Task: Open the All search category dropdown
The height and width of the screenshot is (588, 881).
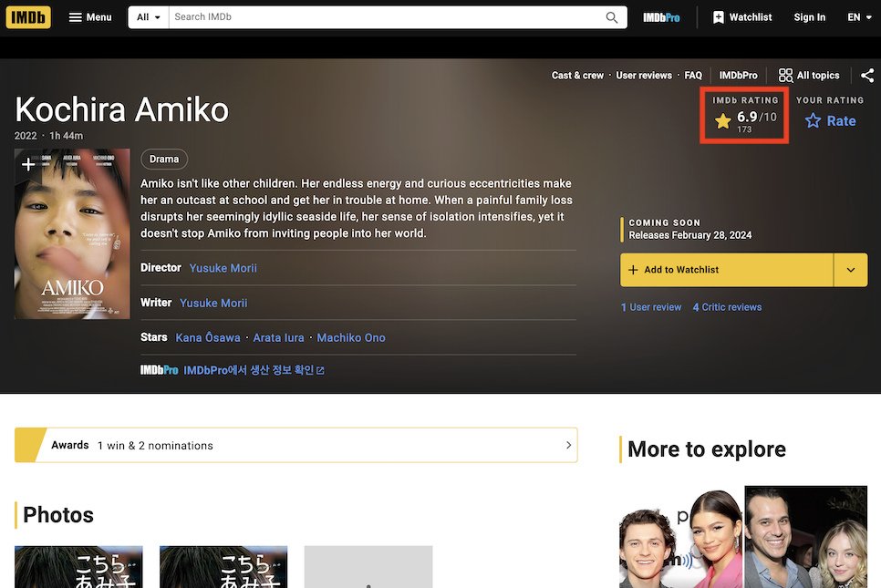Action: click(149, 17)
